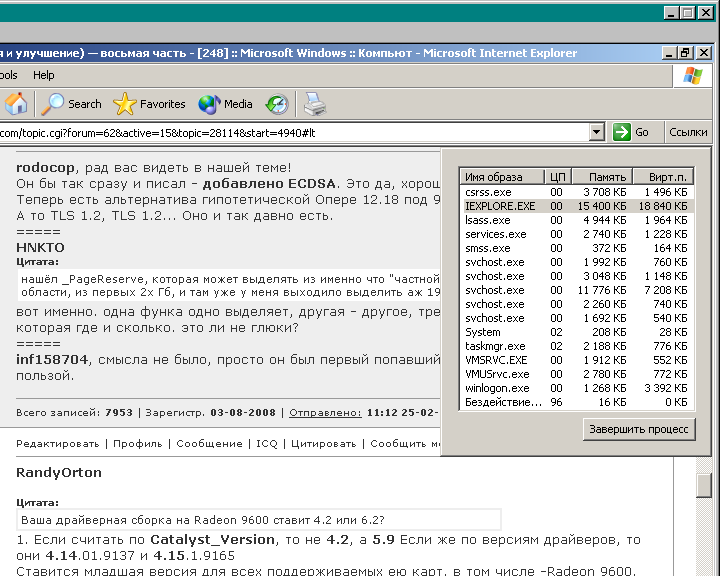Click the Отправлено link
Viewport: 720px width, 576px height.
(325, 412)
